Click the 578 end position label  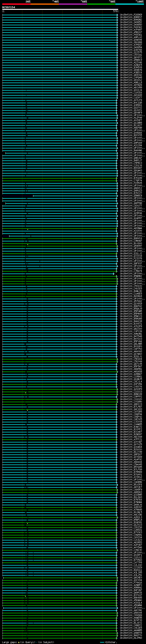(115, 11)
